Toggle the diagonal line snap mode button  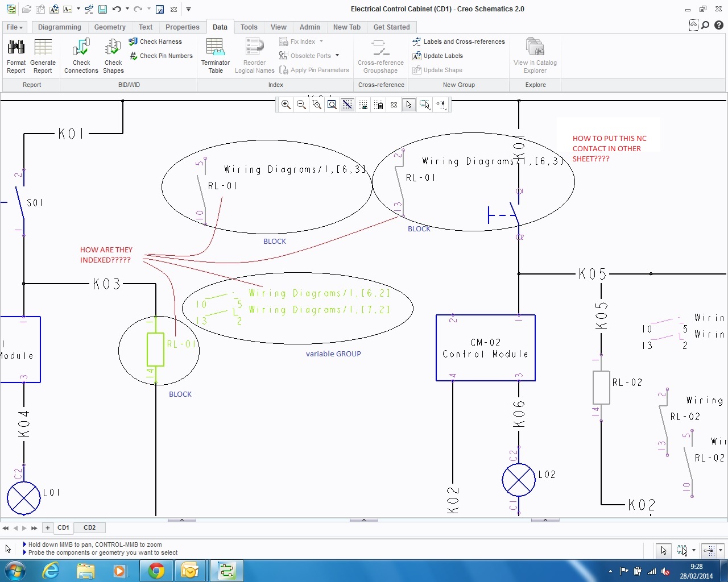pos(348,105)
